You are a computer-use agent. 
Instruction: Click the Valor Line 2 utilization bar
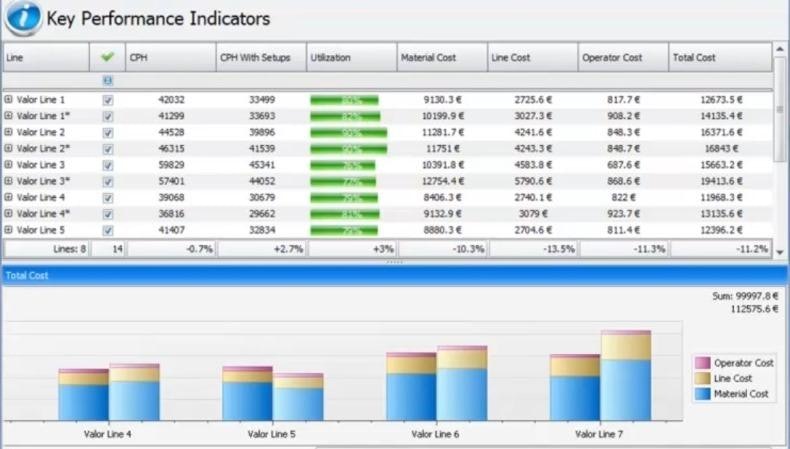pos(348,133)
